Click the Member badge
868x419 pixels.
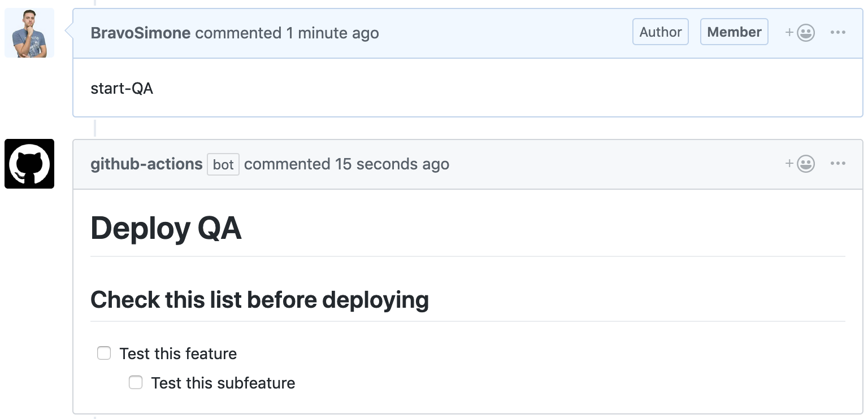[x=734, y=32]
